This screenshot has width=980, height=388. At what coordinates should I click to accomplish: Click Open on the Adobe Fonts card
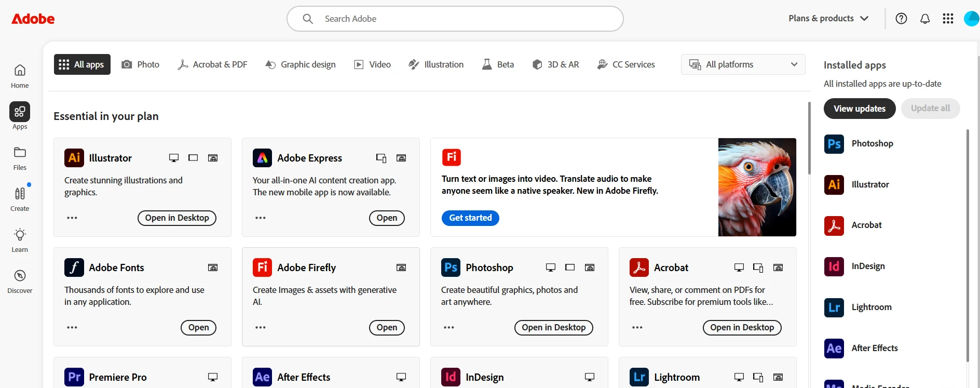198,328
